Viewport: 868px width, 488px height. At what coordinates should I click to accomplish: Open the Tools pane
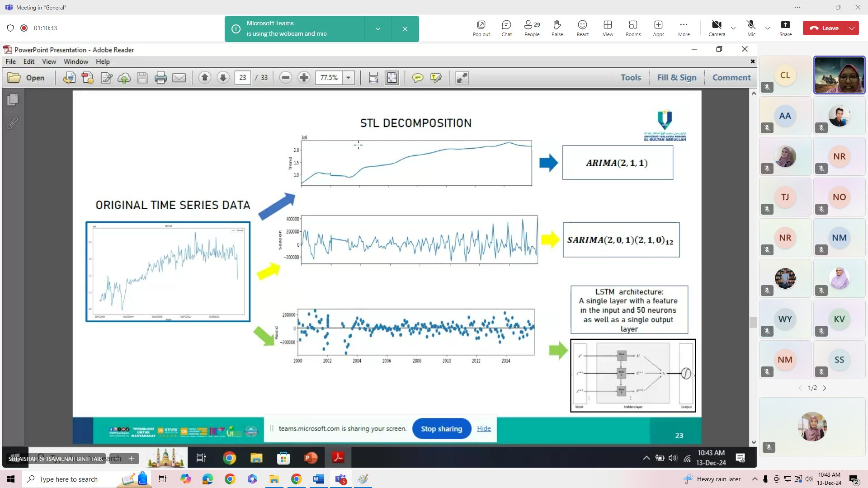(631, 78)
